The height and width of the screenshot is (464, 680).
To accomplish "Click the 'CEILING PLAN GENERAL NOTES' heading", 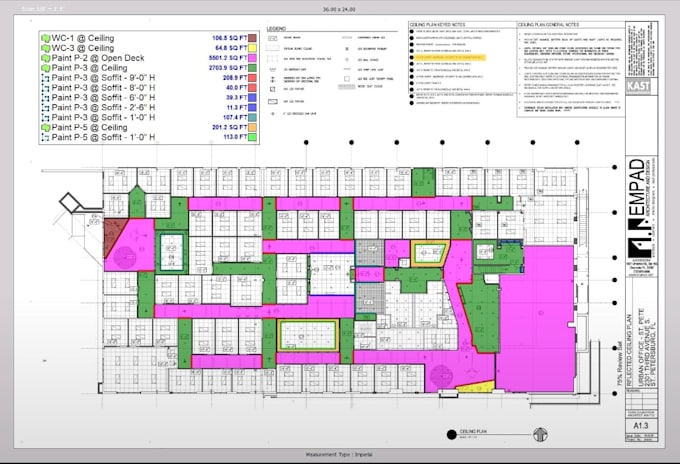I will [549, 25].
